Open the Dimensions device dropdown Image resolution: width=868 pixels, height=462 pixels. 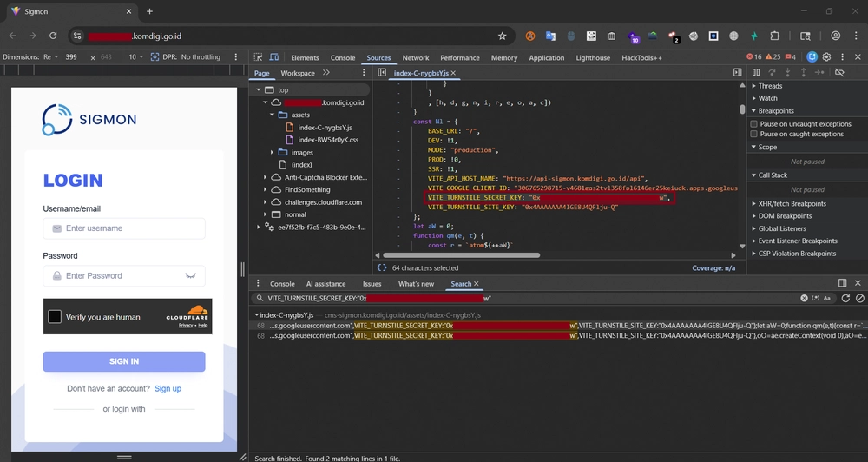point(50,57)
